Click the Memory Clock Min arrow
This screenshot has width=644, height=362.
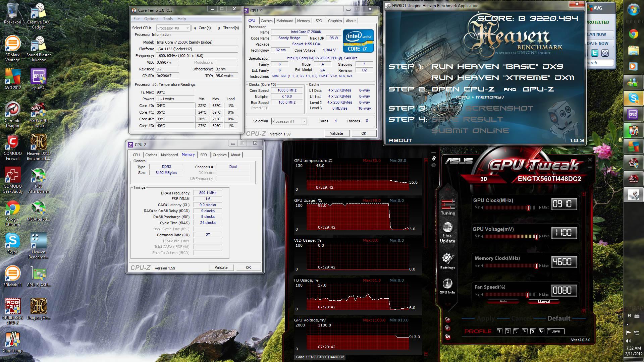click(482, 266)
